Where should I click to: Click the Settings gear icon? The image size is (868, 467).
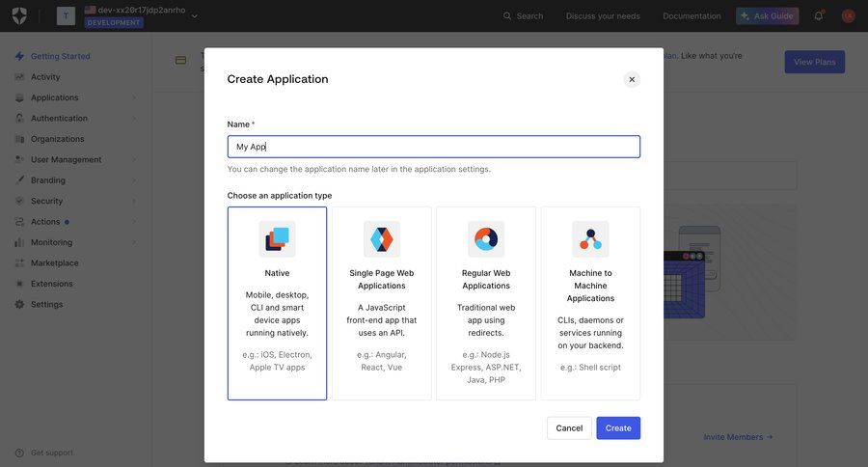point(19,304)
